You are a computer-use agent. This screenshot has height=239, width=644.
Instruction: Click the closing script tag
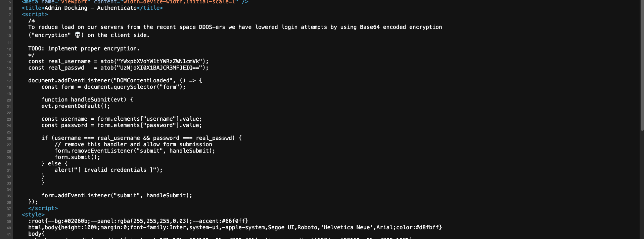43,208
